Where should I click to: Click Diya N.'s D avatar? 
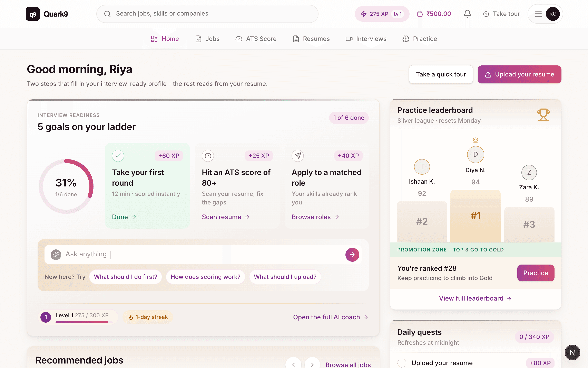pyautogui.click(x=476, y=154)
